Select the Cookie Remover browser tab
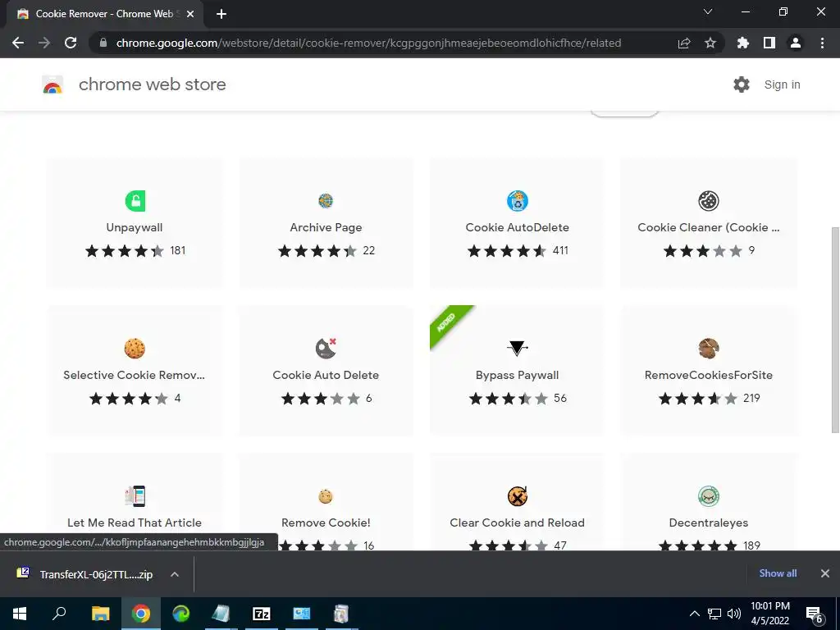The height and width of the screenshot is (630, 840). coord(104,14)
